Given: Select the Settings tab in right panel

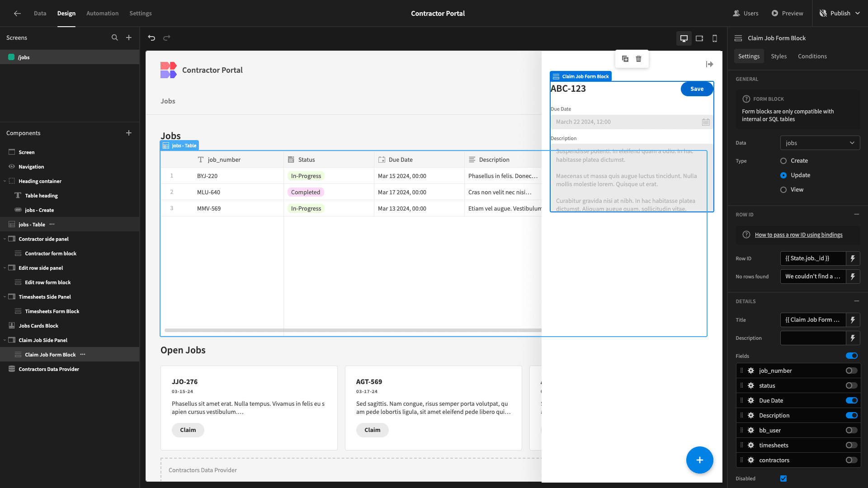Looking at the screenshot, I should pos(749,56).
